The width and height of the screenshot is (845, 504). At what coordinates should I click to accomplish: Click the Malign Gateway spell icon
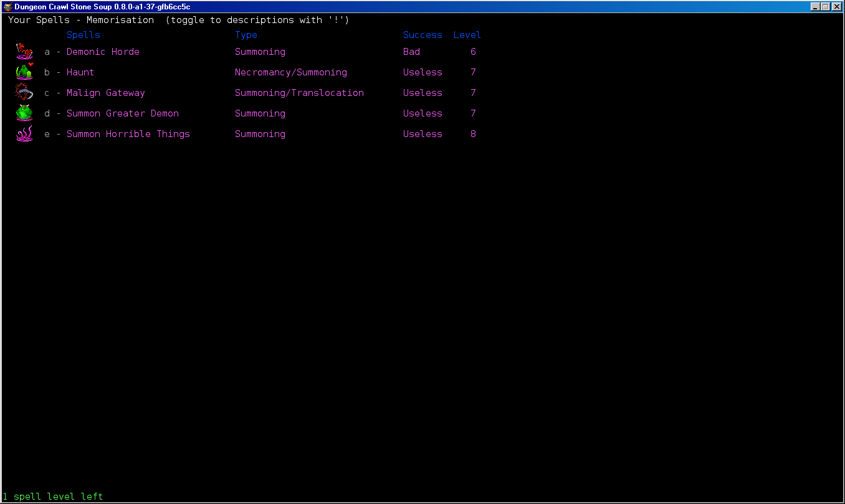(x=24, y=93)
